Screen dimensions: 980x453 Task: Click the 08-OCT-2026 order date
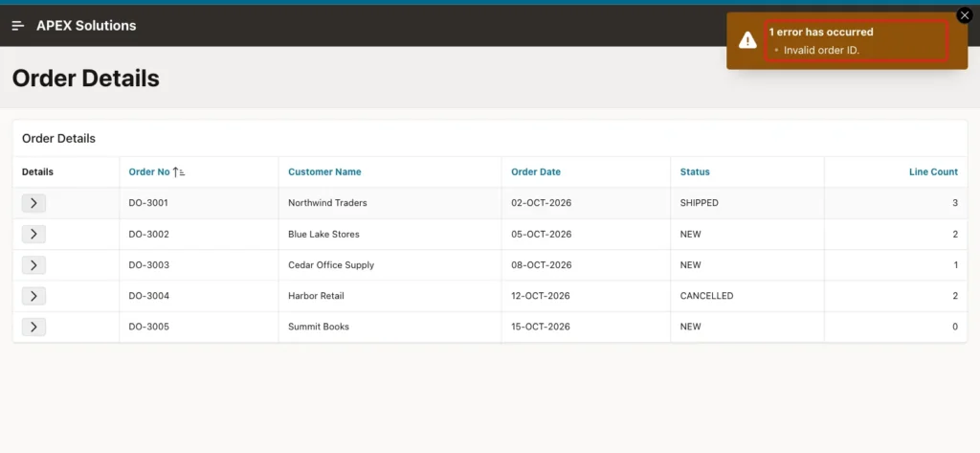[542, 264]
